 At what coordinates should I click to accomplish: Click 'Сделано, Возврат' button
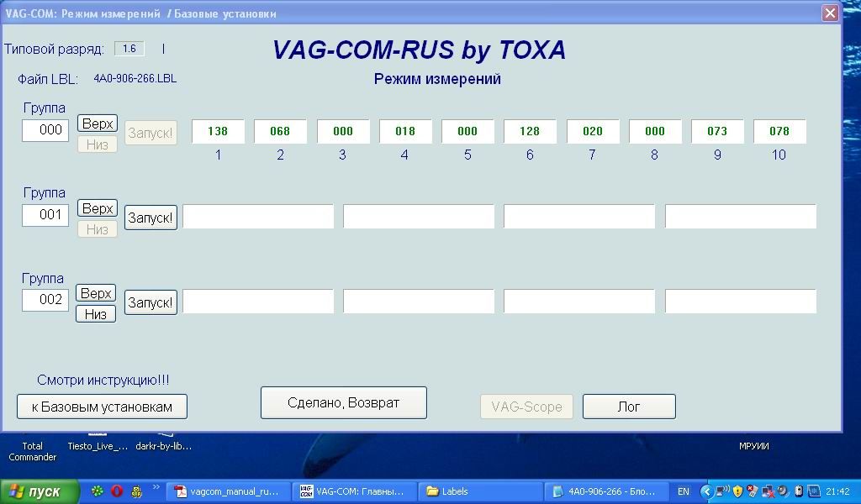click(344, 403)
